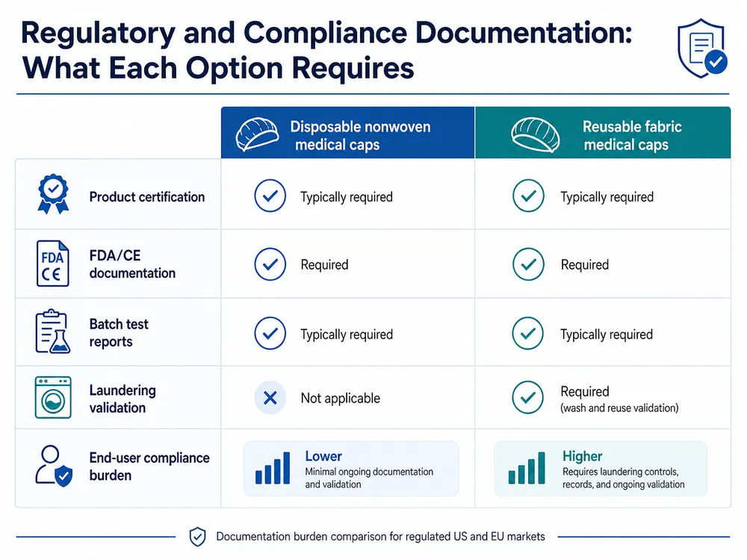Click the Product certification row label
The image size is (747, 560).
pos(146,197)
